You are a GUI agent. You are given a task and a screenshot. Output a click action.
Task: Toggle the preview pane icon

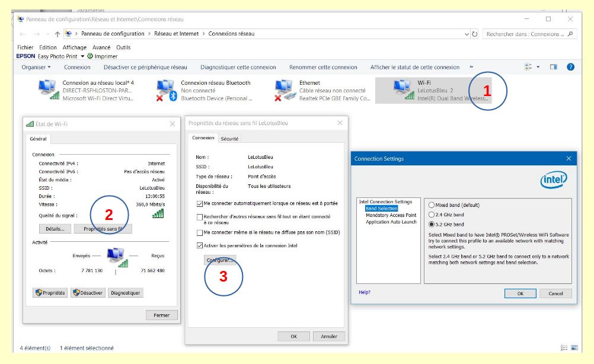click(554, 67)
